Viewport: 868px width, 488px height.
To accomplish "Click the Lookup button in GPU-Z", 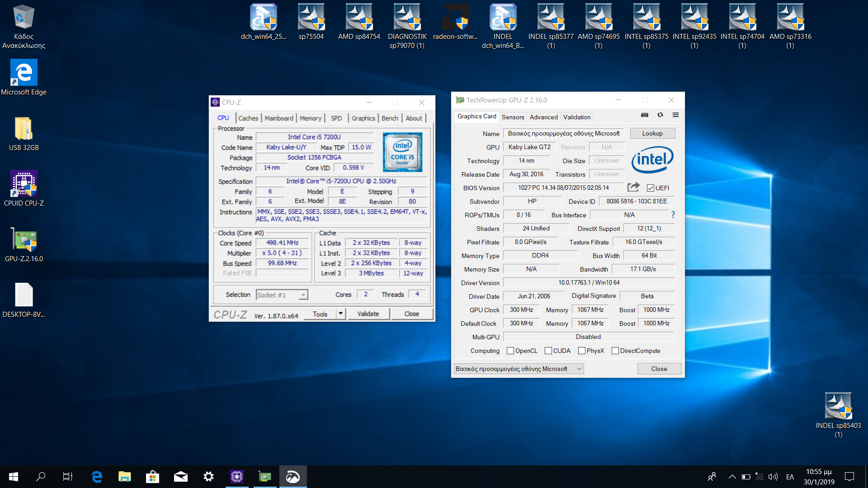I will (x=652, y=133).
